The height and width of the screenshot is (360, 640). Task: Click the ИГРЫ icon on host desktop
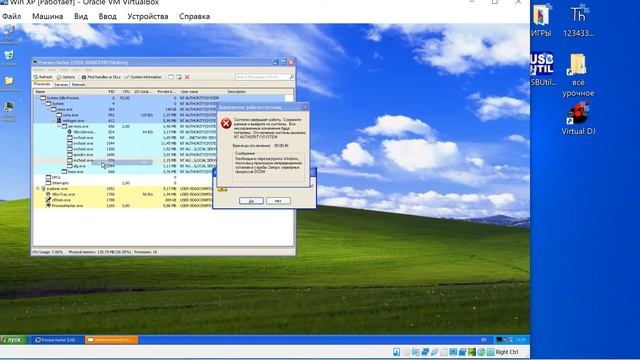(541, 21)
